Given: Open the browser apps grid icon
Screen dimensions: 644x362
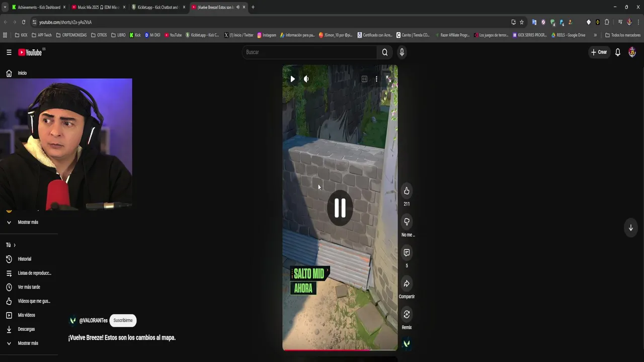Looking at the screenshot, I should click(5, 35).
